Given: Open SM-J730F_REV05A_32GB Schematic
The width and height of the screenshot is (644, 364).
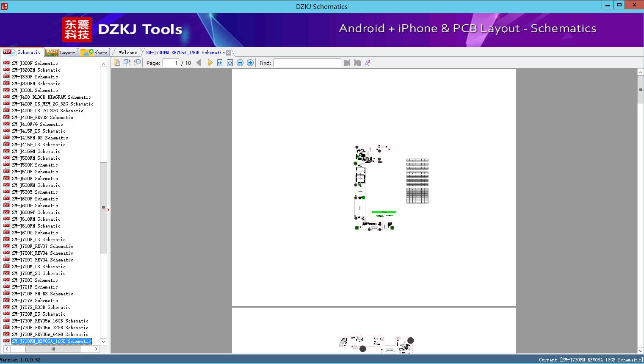Looking at the screenshot, I should pyautogui.click(x=50, y=328).
